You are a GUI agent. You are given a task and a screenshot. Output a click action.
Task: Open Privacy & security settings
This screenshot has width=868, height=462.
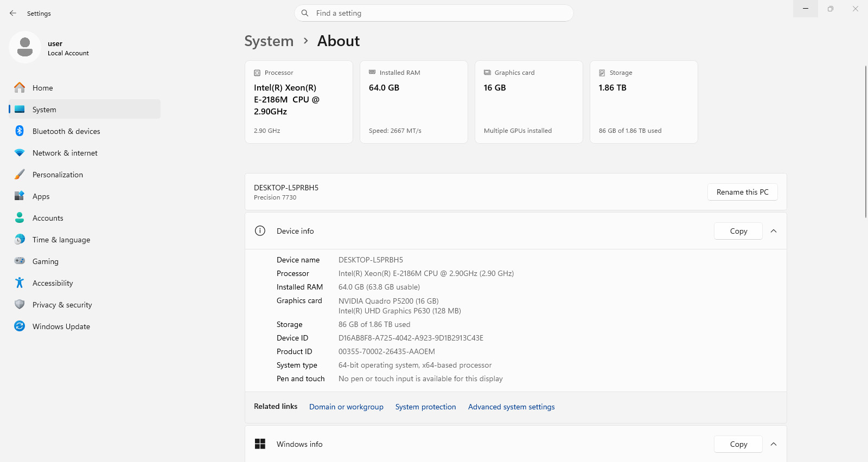[85, 304]
